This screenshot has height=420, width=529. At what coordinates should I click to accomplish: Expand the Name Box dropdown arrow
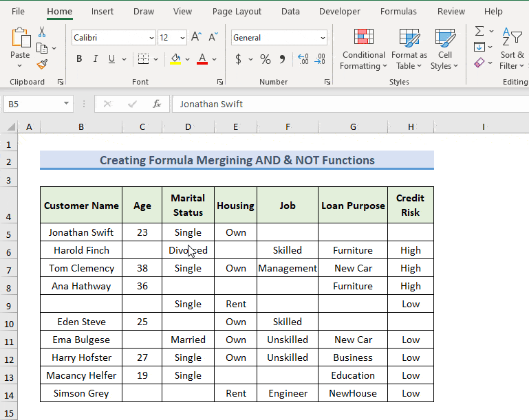[66, 104]
